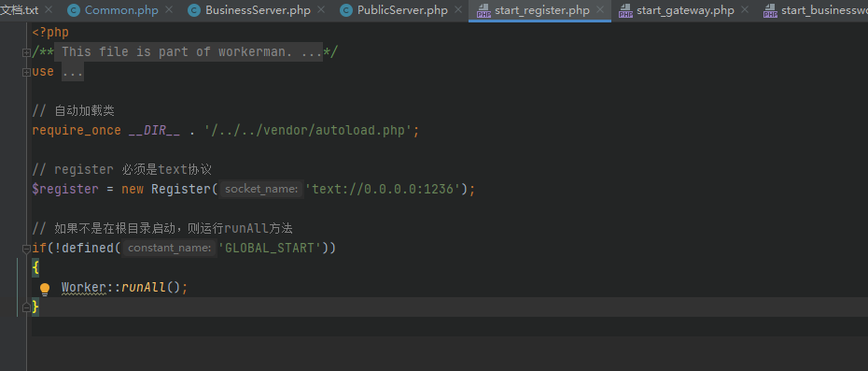
Task: Click the constant_name parameter hint
Action: coord(169,248)
